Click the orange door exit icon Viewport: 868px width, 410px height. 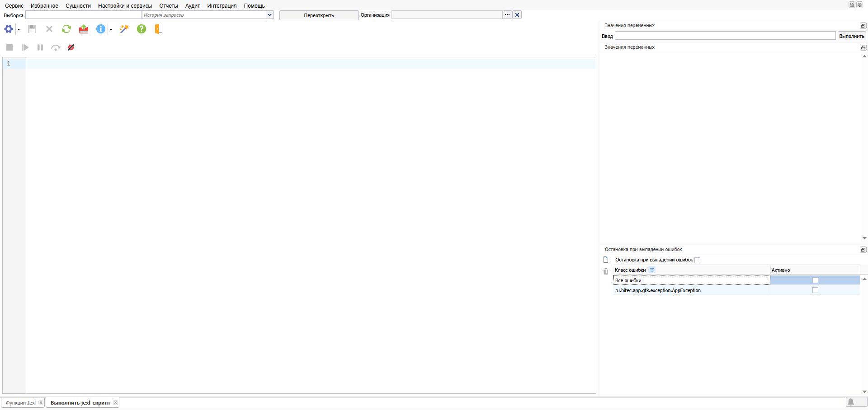(158, 29)
